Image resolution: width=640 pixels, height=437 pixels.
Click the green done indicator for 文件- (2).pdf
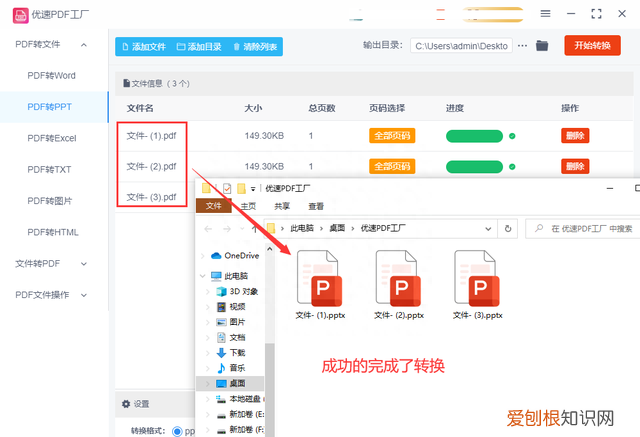click(512, 166)
